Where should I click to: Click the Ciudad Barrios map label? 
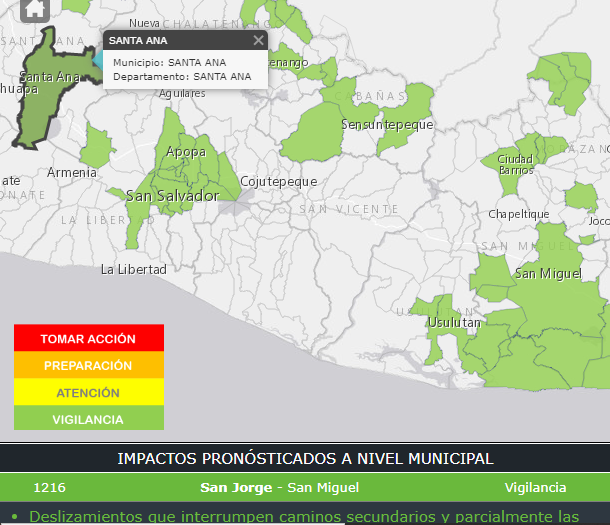click(515, 164)
